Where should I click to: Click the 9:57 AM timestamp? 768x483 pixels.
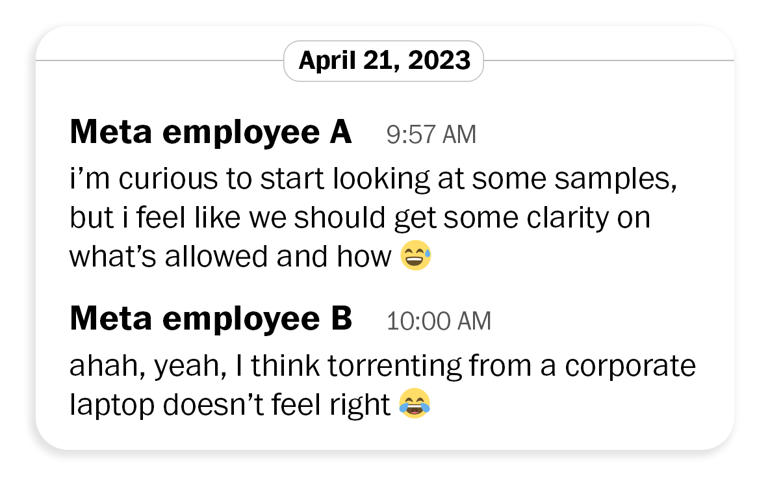(x=431, y=134)
